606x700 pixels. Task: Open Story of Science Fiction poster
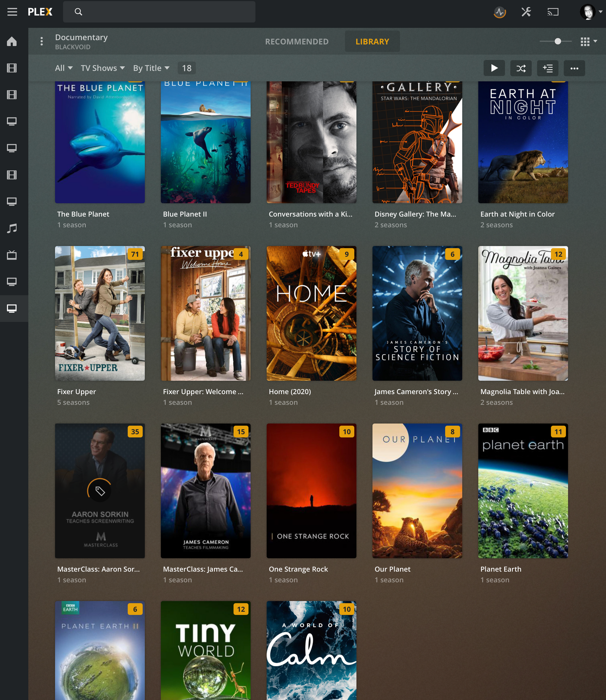tap(417, 313)
